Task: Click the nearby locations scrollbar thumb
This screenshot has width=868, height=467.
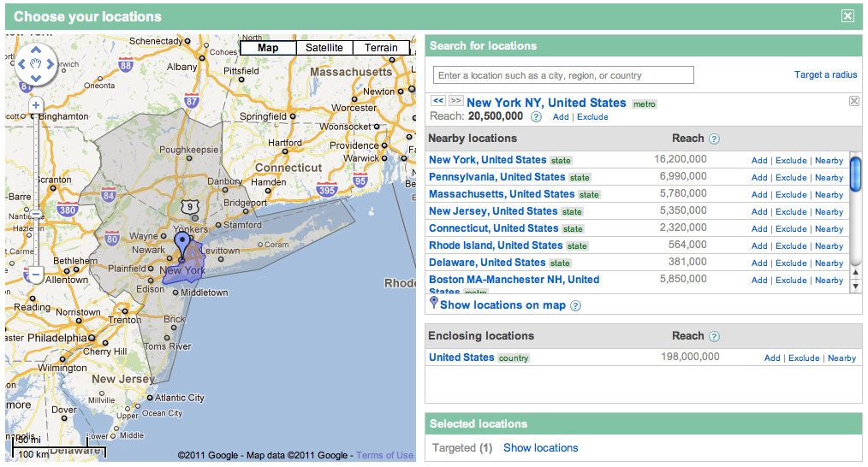Action: click(855, 174)
